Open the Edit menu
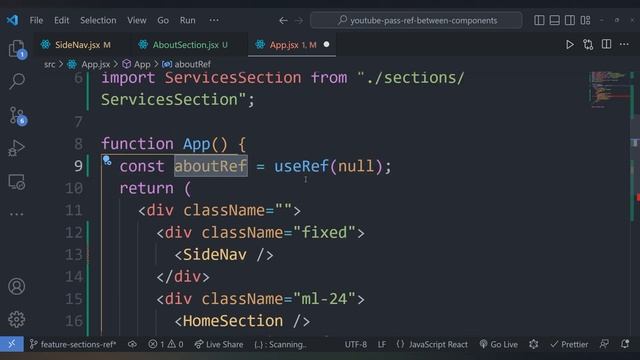The height and width of the screenshot is (360, 640). click(62, 20)
